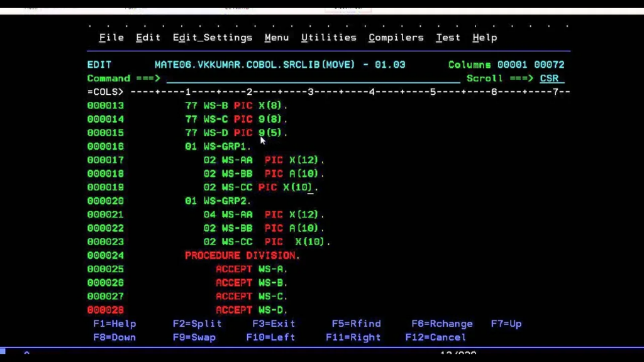644x362 pixels.
Task: Open the Utilities menu
Action: pos(328,38)
